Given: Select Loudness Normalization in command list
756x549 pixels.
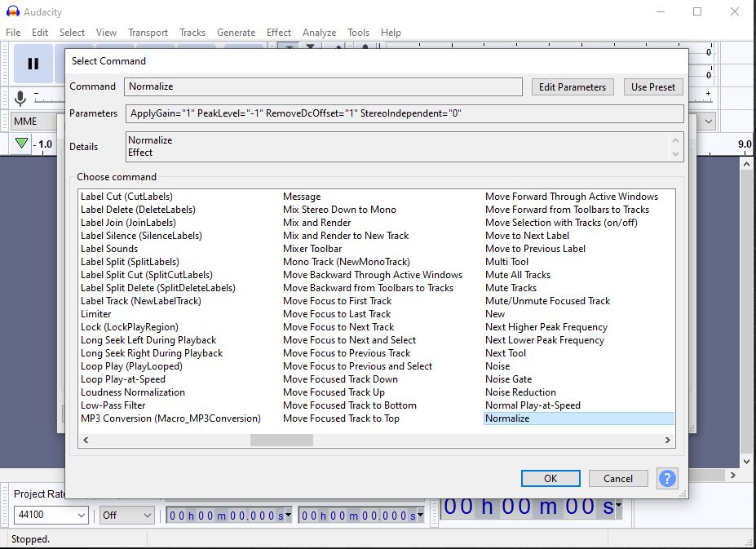Looking at the screenshot, I should [132, 392].
